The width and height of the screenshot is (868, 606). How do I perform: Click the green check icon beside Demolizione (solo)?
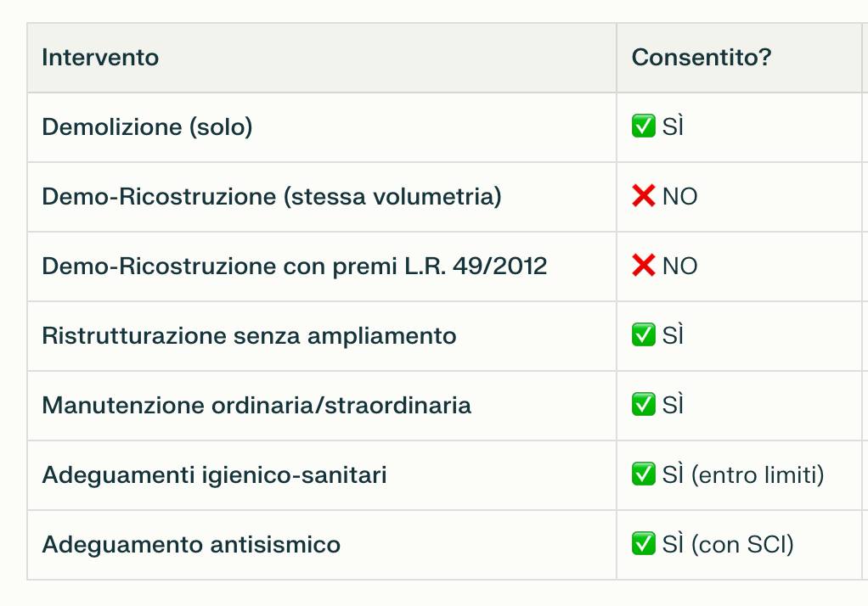coord(643,126)
